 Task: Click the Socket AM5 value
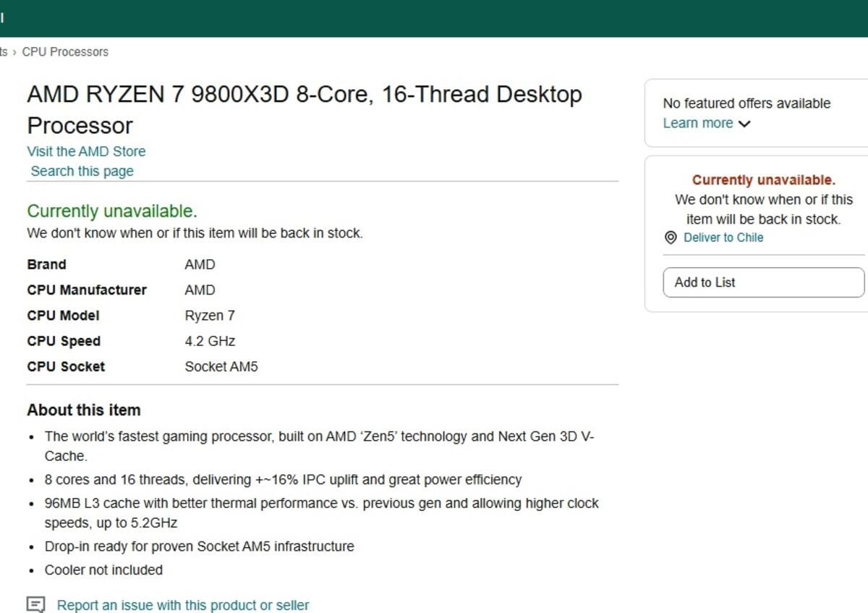(x=221, y=366)
